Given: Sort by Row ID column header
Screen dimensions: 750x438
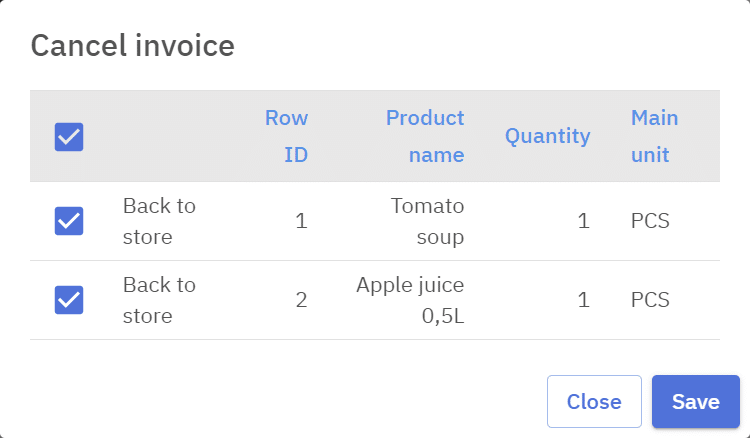Looking at the screenshot, I should point(286,136).
